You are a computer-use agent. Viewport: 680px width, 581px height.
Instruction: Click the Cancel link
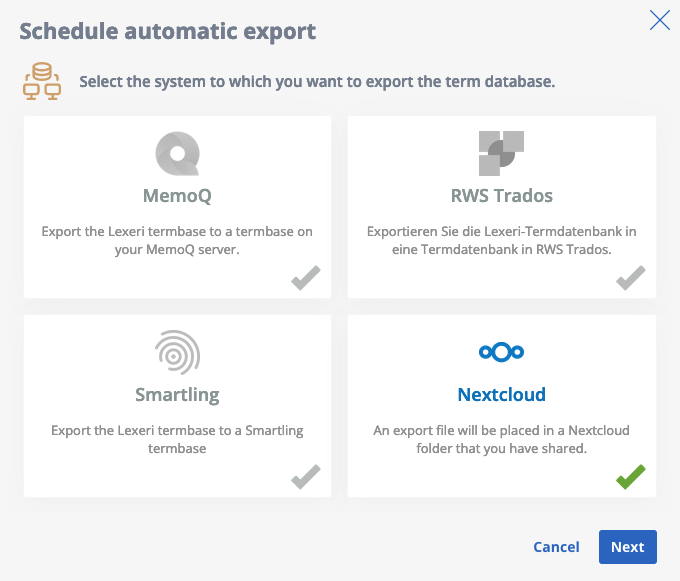click(x=556, y=547)
